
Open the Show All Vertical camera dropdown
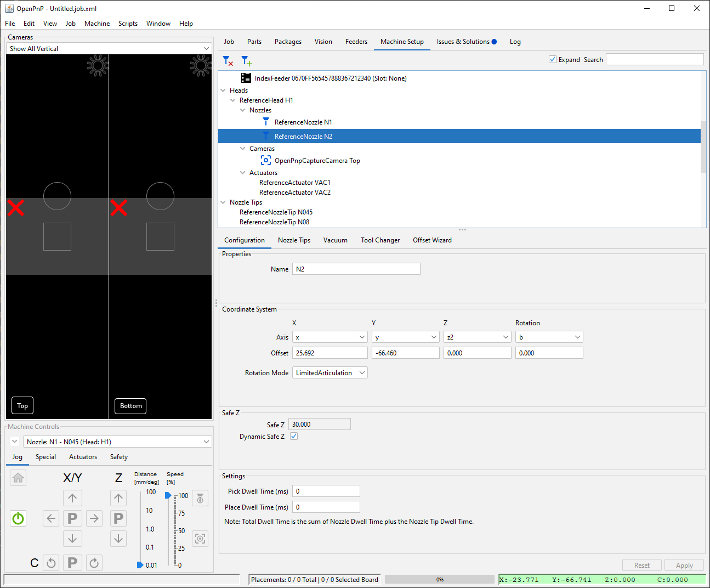[109, 49]
